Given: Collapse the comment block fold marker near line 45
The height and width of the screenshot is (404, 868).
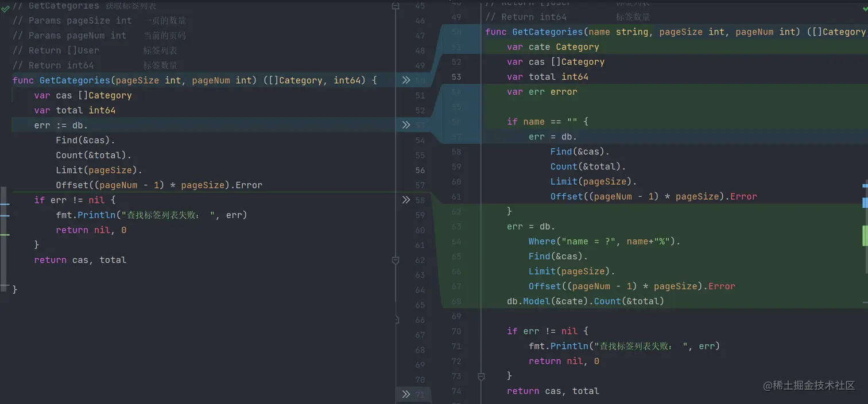Looking at the screenshot, I should pos(395,6).
